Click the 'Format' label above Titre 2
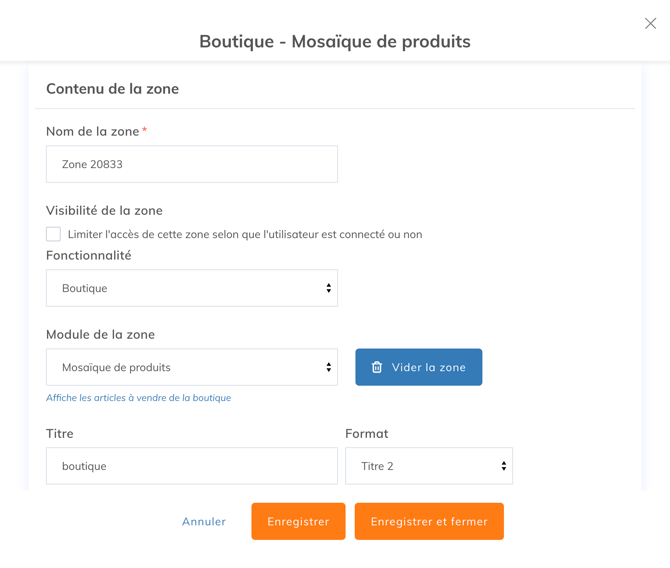 (x=367, y=433)
